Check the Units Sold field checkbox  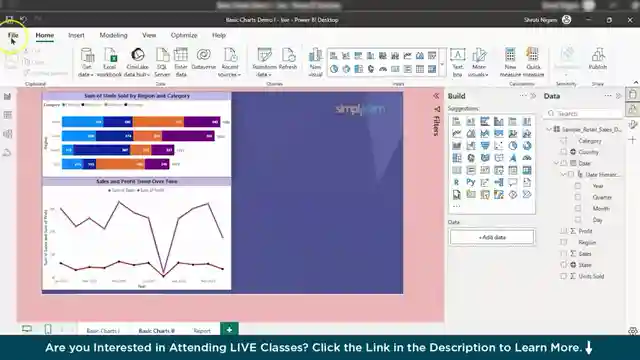coord(564,276)
